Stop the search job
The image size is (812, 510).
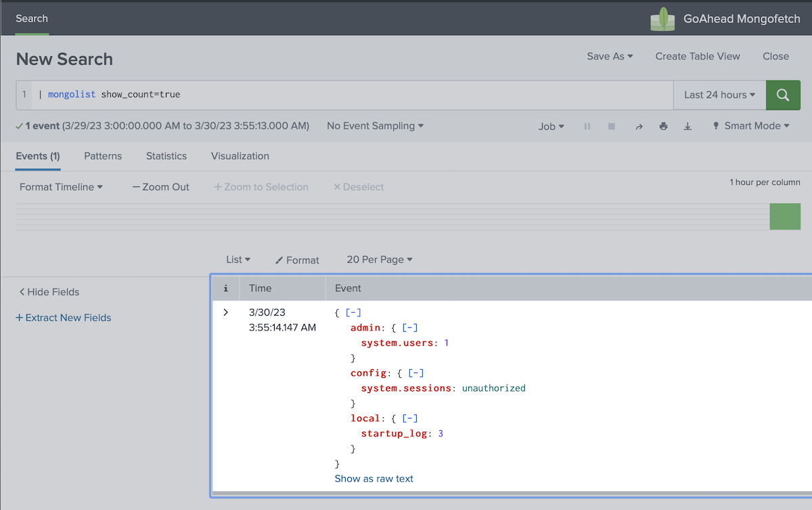(612, 126)
